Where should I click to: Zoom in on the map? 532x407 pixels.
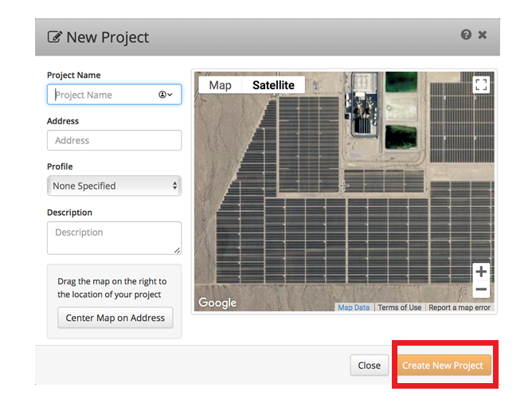point(481,272)
